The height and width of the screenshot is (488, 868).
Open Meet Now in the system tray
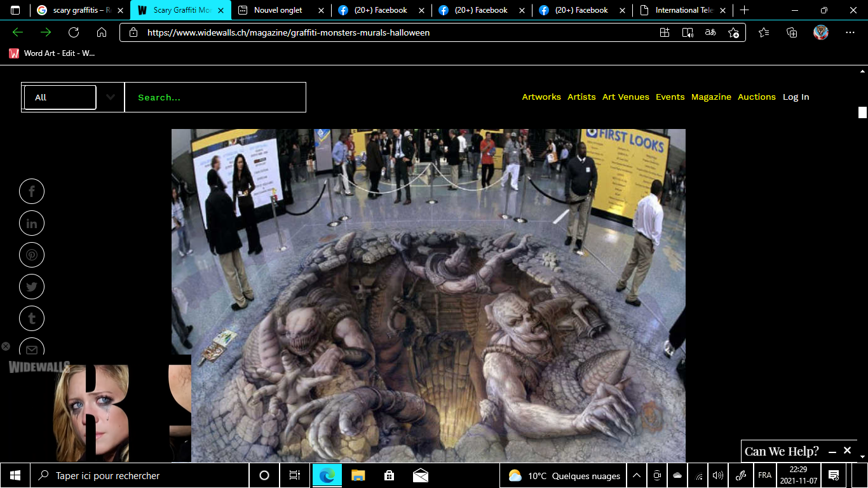(658, 475)
